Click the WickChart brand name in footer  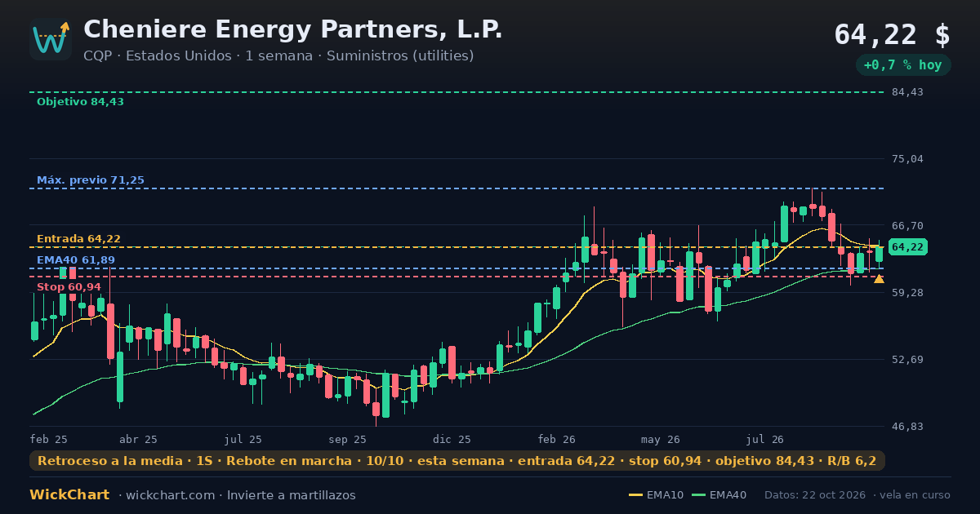tap(69, 495)
